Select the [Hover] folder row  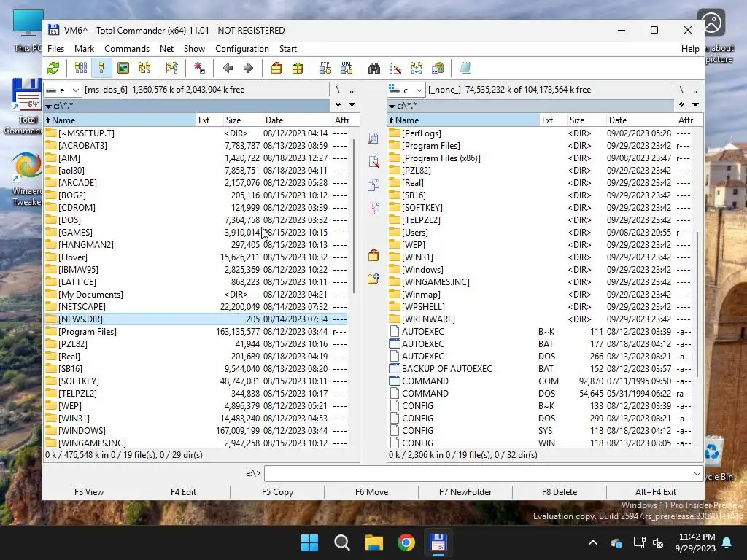[196, 257]
